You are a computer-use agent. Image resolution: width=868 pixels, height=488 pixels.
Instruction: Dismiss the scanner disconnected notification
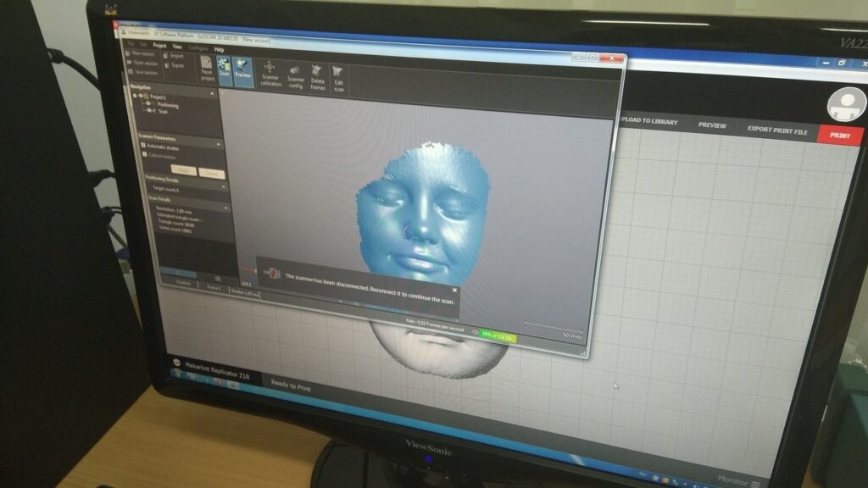pos(454,290)
